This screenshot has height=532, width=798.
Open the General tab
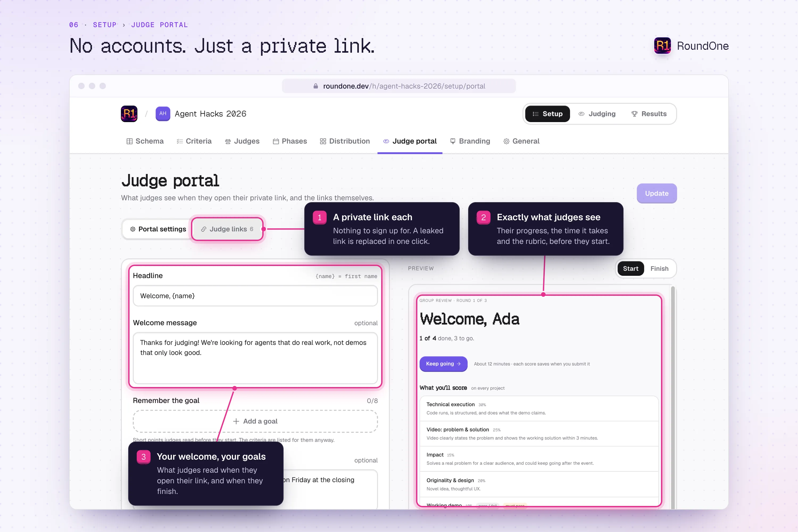[x=521, y=141]
